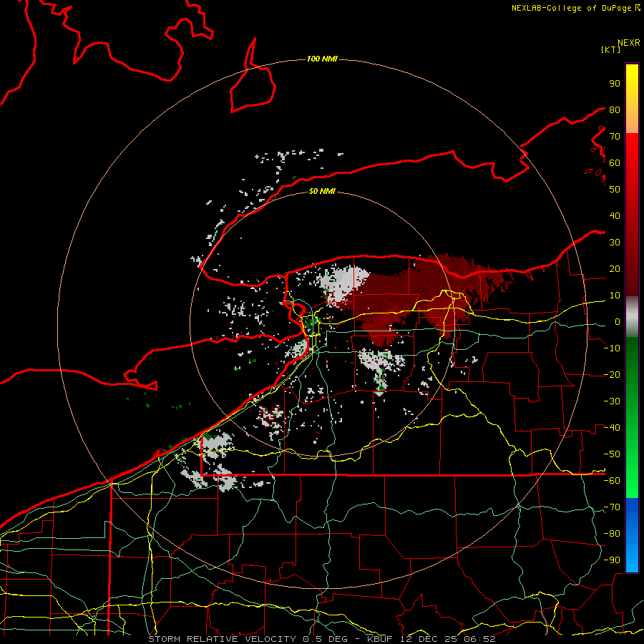Click the -40 value on velocity scale
Screen dimensions: 644x644
pos(612,428)
